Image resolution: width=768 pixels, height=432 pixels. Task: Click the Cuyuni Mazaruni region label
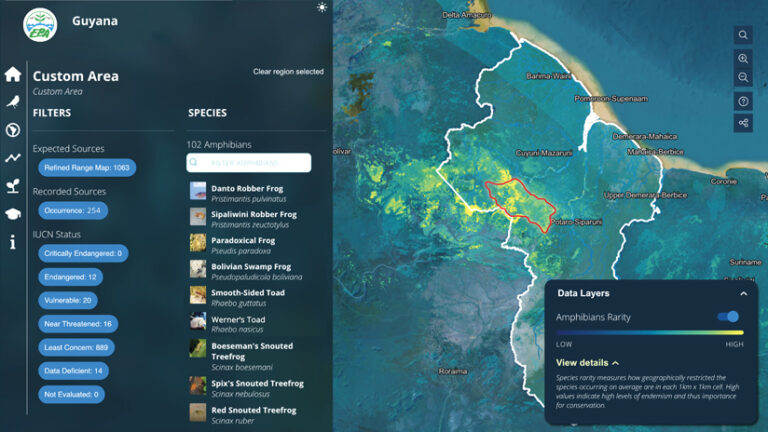[x=544, y=153]
